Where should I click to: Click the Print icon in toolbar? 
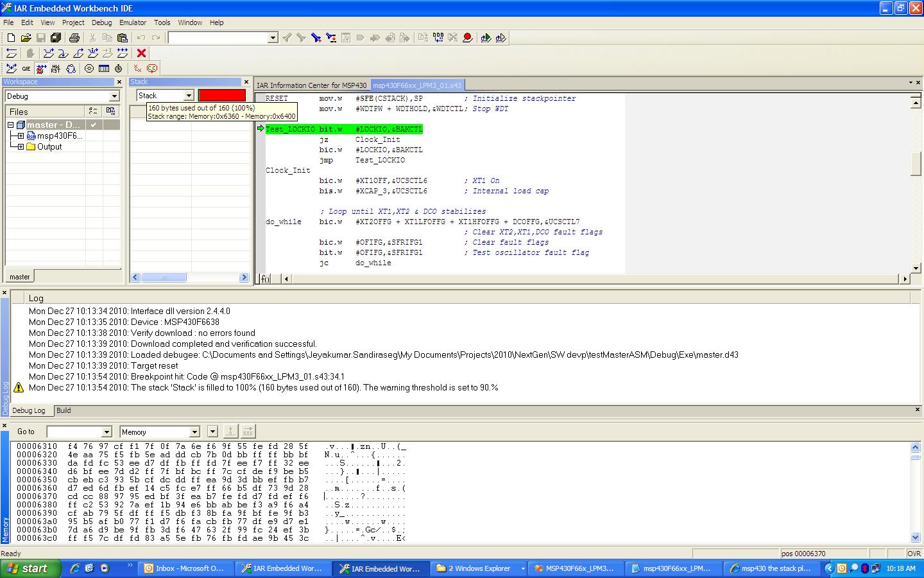click(x=74, y=38)
